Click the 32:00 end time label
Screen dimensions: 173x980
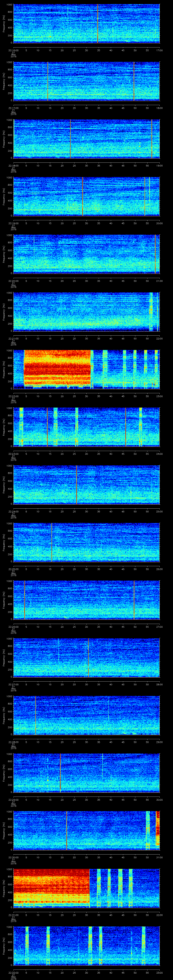[x=159, y=915]
